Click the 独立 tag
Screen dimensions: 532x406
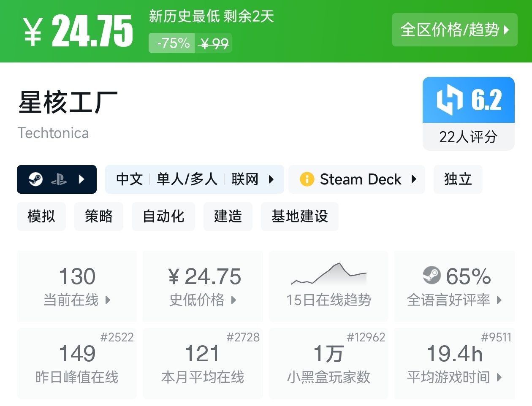(x=458, y=179)
